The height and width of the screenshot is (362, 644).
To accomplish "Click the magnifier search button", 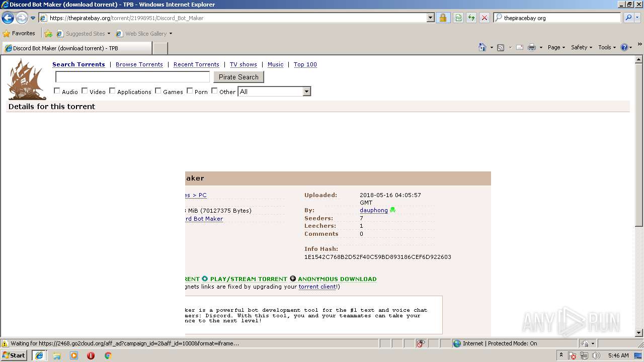I will (628, 18).
